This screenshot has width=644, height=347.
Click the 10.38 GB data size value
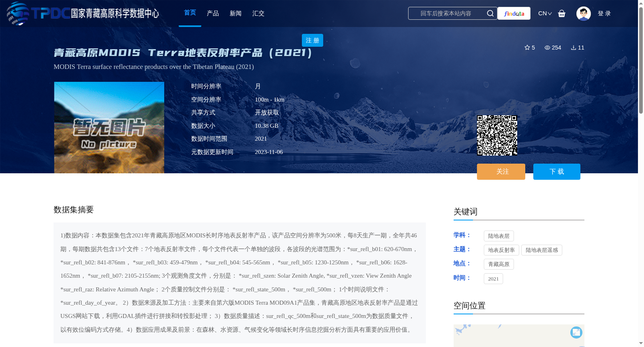[266, 126]
